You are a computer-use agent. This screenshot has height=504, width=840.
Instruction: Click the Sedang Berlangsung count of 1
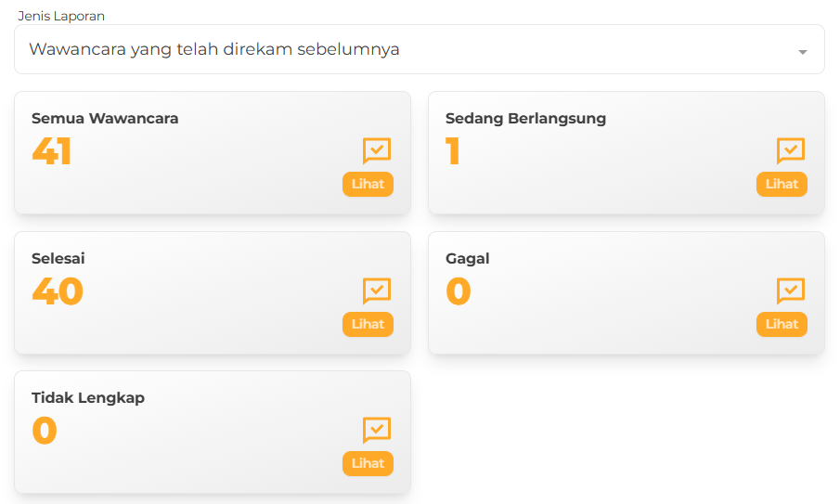point(453,151)
